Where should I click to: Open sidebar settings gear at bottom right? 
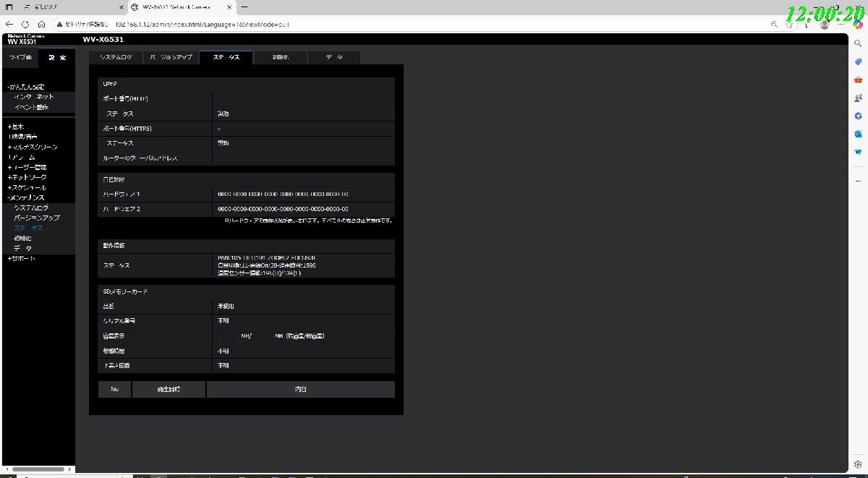pyautogui.click(x=858, y=465)
